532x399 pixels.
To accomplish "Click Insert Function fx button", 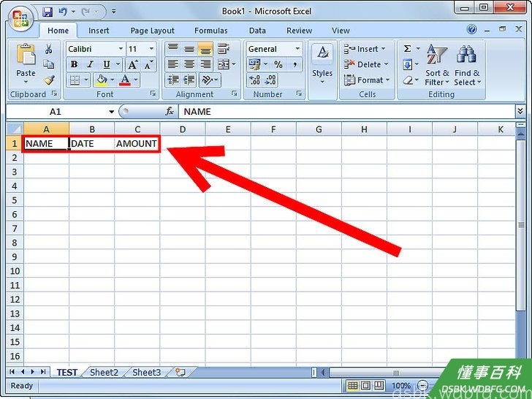I will pos(170,111).
